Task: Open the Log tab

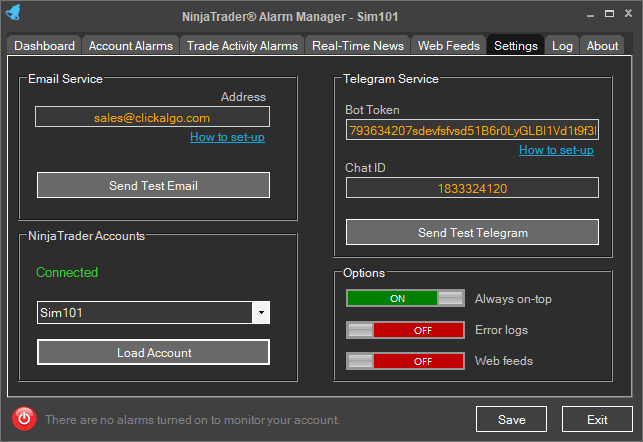Action: [x=562, y=46]
